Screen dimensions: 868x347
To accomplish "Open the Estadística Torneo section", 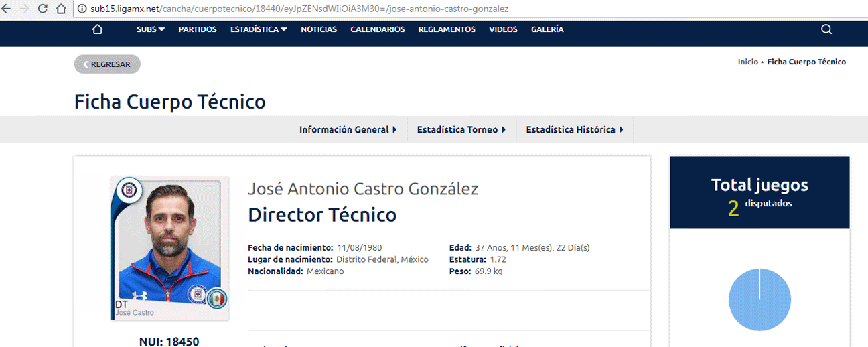I will 461,129.
